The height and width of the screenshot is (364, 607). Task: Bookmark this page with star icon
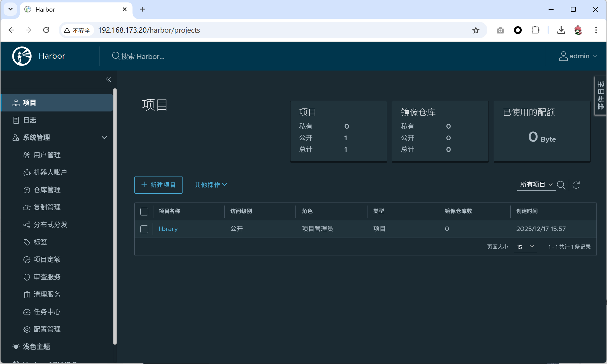(476, 30)
